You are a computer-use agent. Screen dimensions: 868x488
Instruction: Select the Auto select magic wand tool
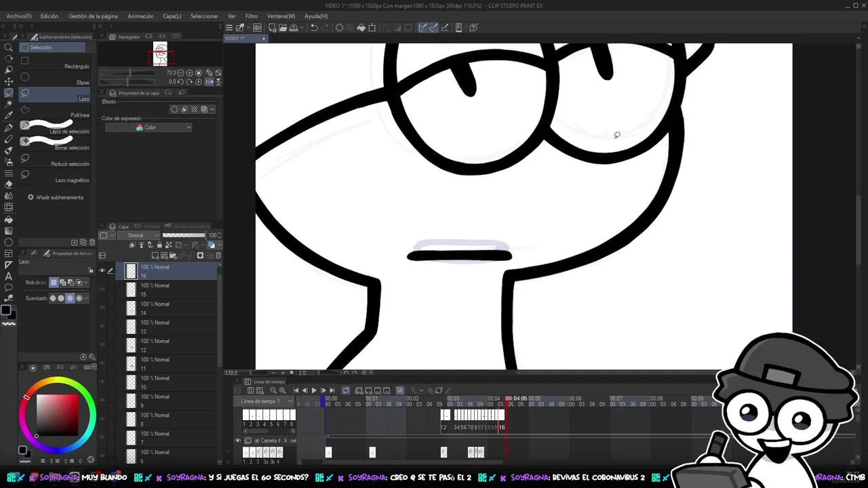[x=8, y=104]
